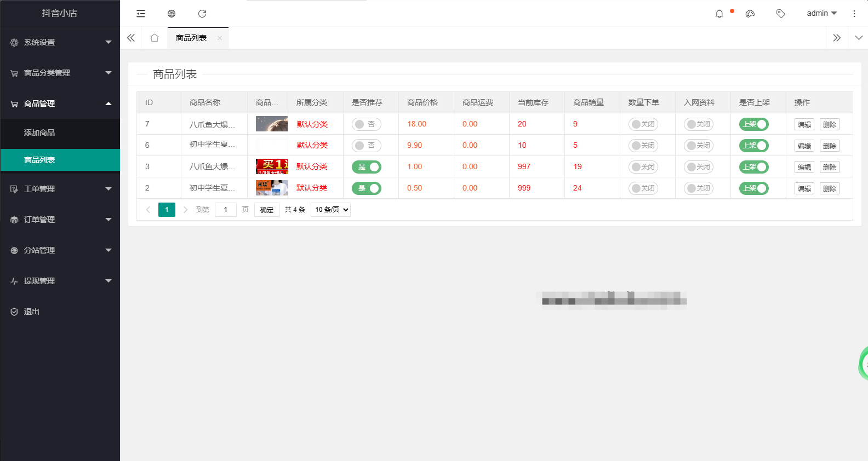The image size is (868, 461).
Task: Click the page number input field
Action: click(225, 210)
